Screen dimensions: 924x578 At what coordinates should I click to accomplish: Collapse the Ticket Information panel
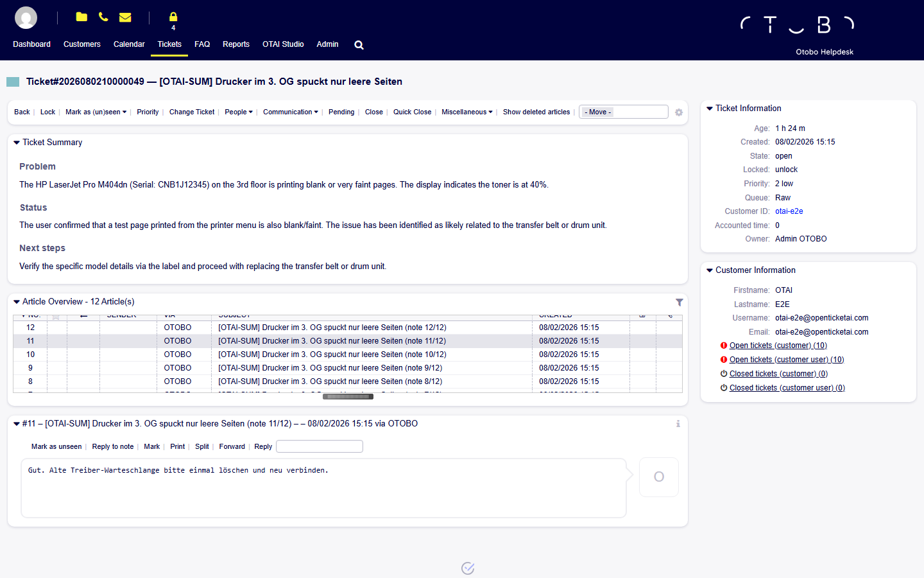(x=710, y=109)
